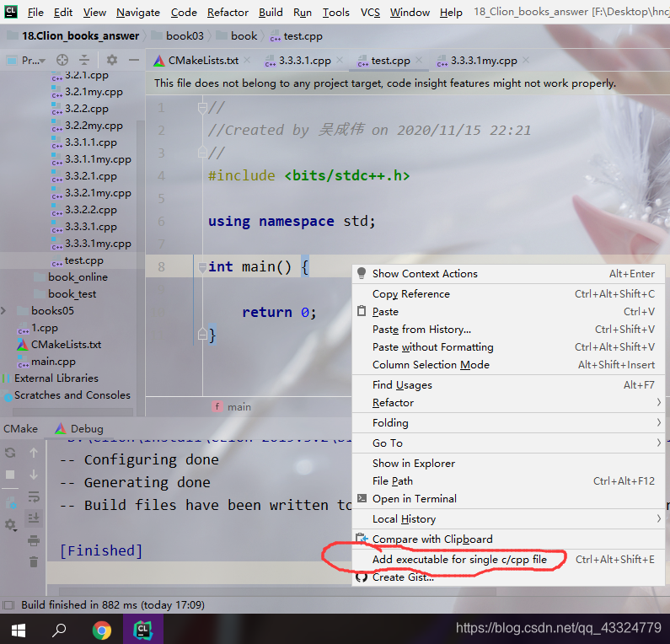Click the trash clear-all icon in CMake output

[34, 561]
